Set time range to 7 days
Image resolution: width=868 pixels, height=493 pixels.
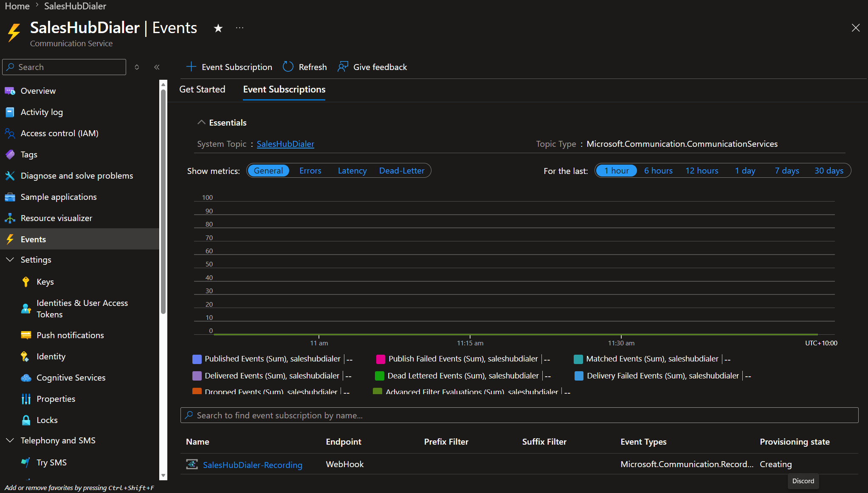(x=787, y=171)
